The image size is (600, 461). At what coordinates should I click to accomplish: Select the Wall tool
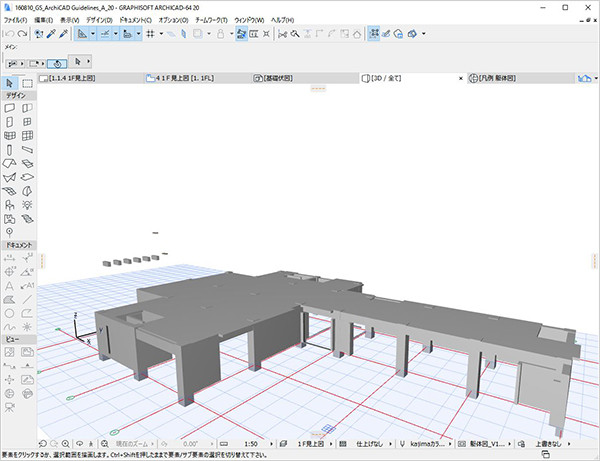point(10,108)
